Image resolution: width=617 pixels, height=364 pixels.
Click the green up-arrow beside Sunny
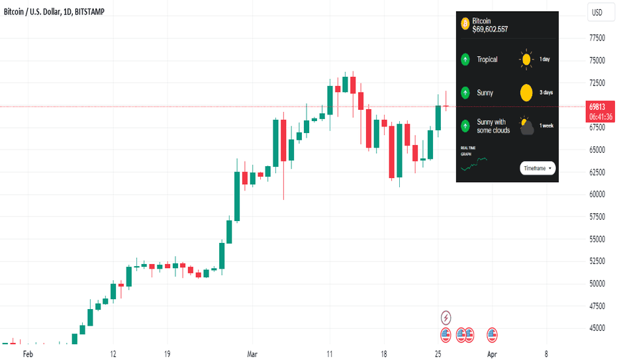point(465,93)
